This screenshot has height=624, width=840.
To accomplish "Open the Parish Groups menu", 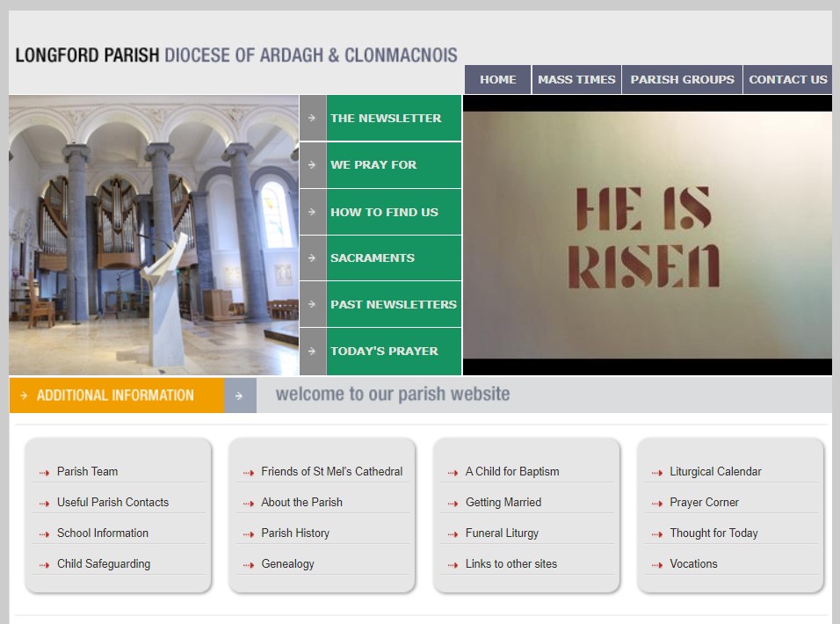I will (682, 79).
